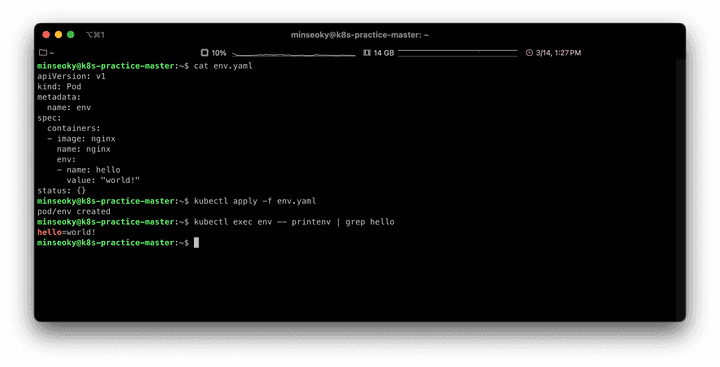Click the folder icon in status bar
This screenshot has height=367, width=720.
(43, 53)
